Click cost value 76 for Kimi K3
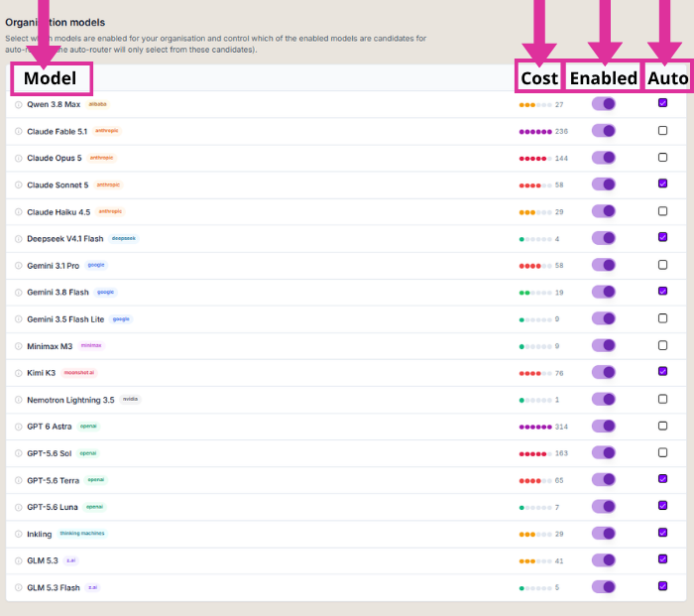Viewport: 694px width, 616px height. tap(559, 373)
